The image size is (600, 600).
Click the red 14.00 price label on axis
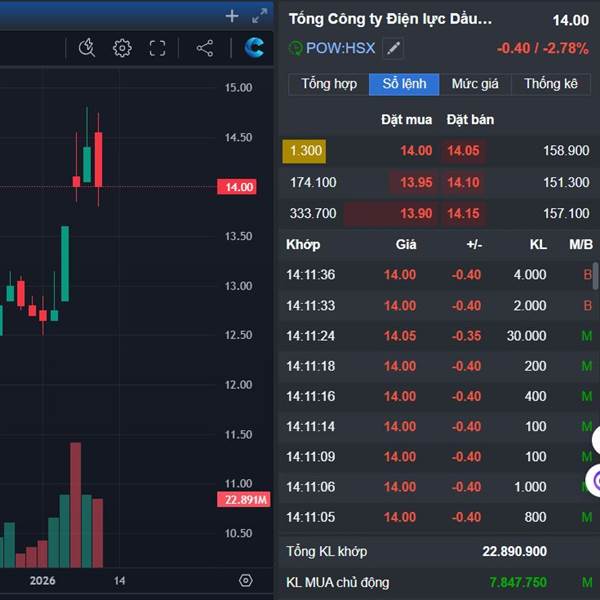(236, 187)
